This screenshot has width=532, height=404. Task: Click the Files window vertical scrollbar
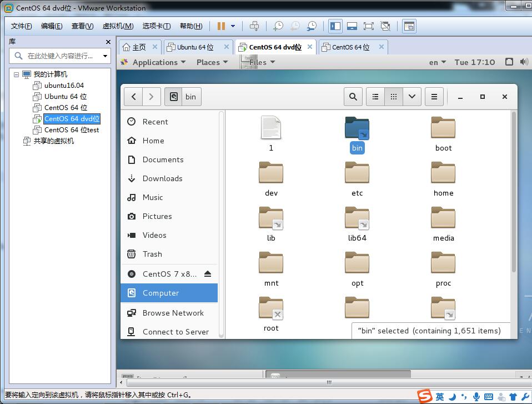pos(514,192)
